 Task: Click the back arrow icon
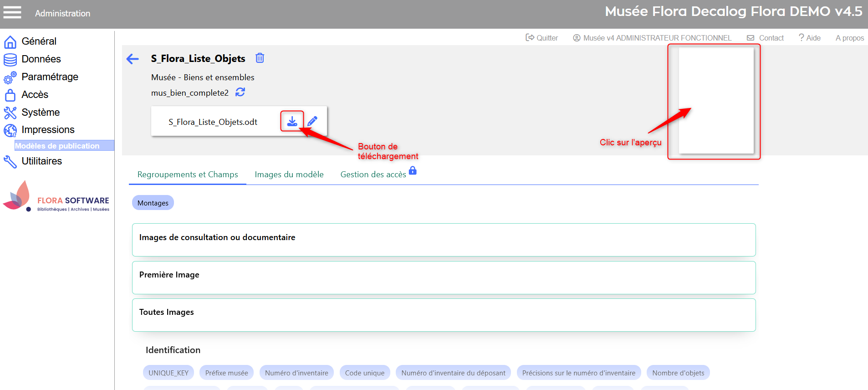click(133, 59)
